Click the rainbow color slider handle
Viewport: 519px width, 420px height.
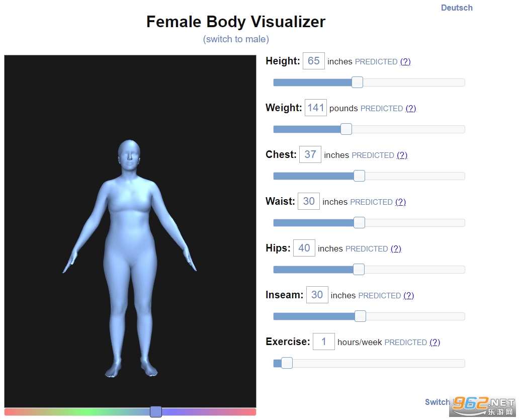(156, 412)
